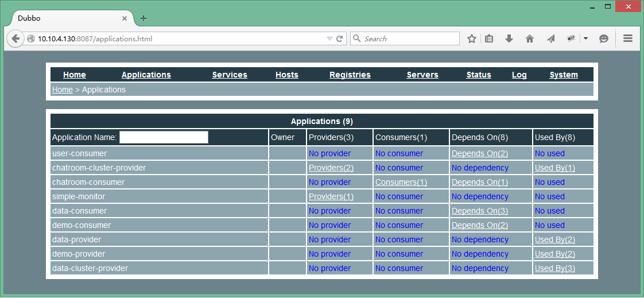
Task: Reload the page with the refresh icon
Action: [x=340, y=39]
